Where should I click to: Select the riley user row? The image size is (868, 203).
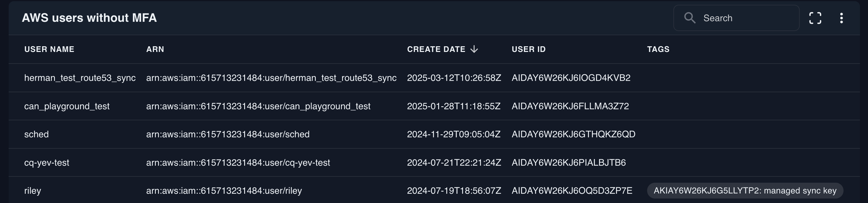[x=33, y=190]
